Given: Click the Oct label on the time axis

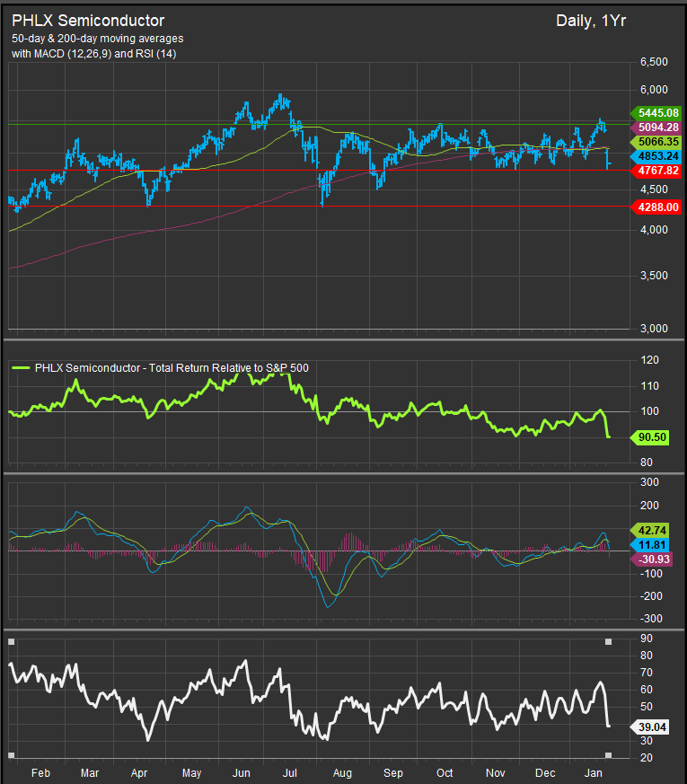Looking at the screenshot, I should click(445, 773).
